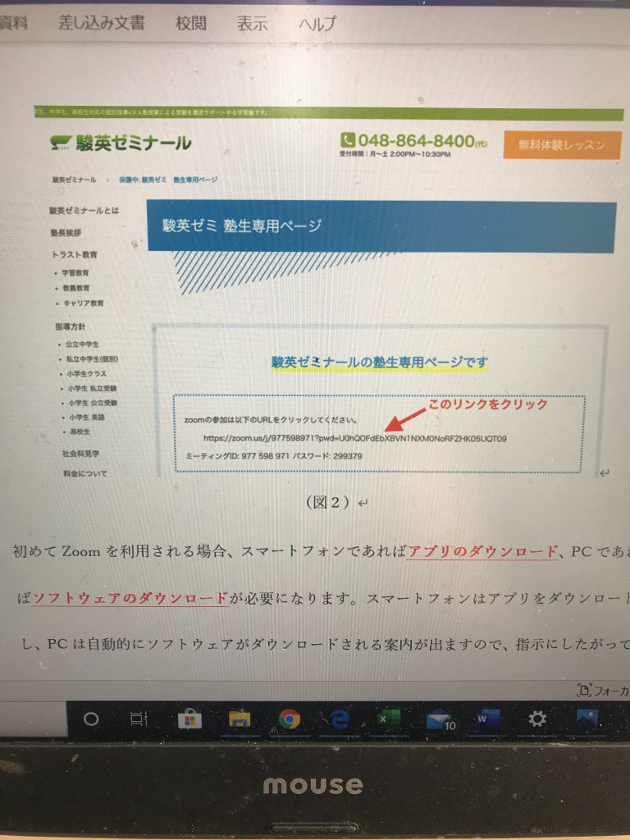Click the (図2) figure caption

click(327, 502)
